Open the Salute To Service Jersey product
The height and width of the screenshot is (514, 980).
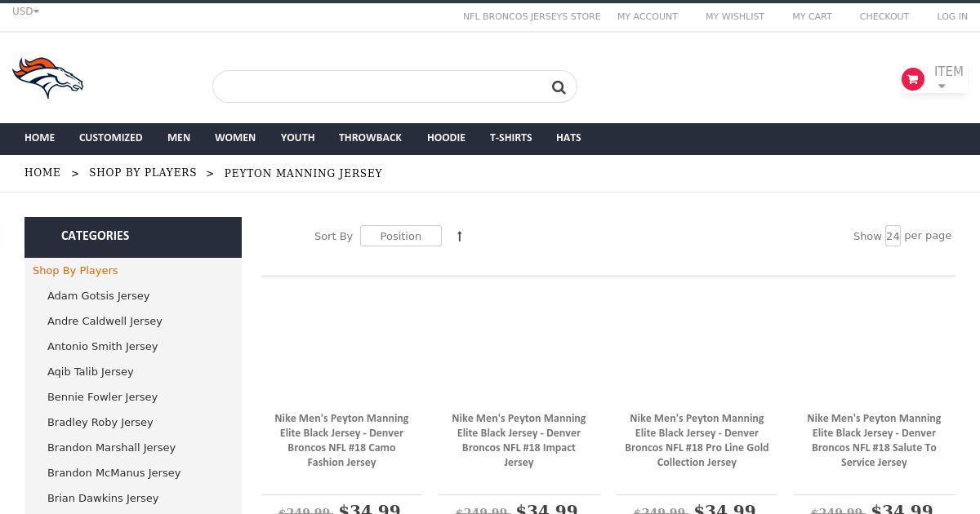pos(874,441)
